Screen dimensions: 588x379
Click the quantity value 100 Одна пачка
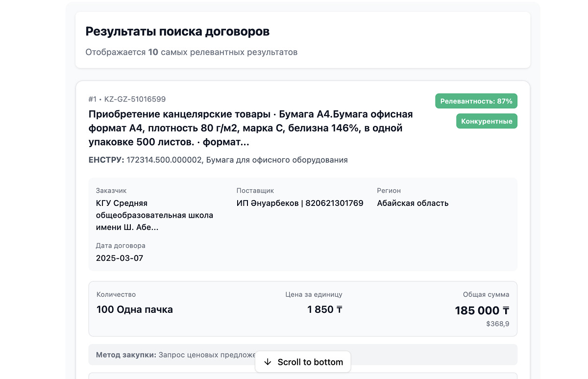135,309
